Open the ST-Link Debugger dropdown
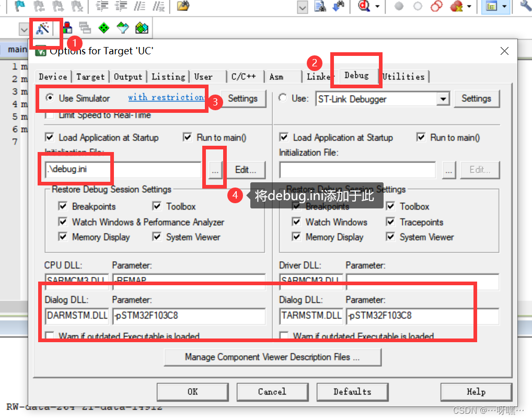The height and width of the screenshot is (420, 532). click(x=443, y=99)
